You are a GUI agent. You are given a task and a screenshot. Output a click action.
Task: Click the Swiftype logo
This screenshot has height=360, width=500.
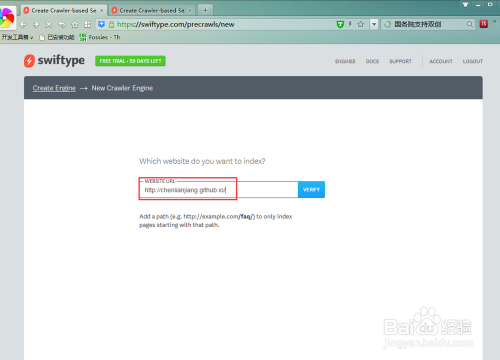tap(54, 61)
